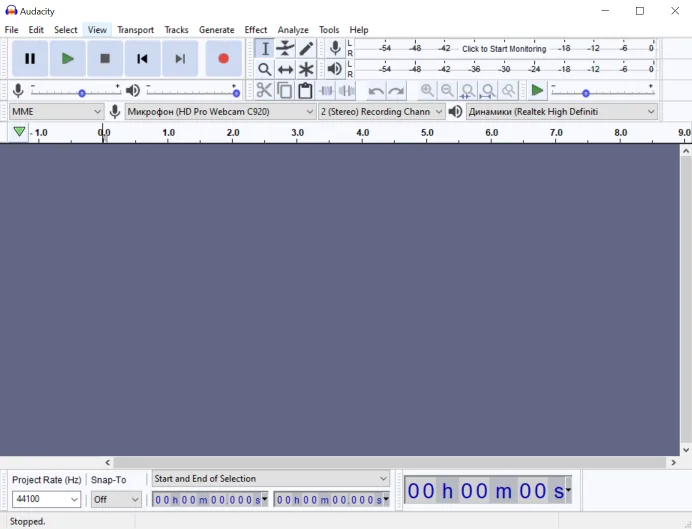The height and width of the screenshot is (529, 692).
Task: Click the Copy icon
Action: (x=285, y=91)
